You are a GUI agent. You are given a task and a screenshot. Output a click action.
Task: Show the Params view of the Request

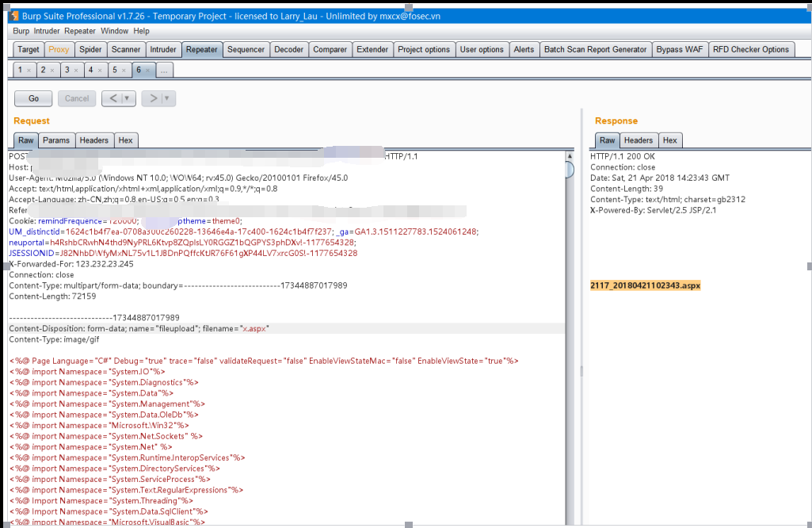(56, 140)
